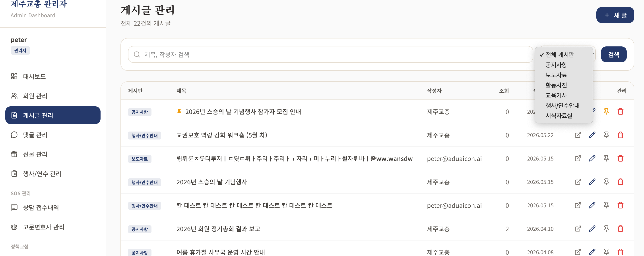Open title 2026년 스승의 날 기념행사 참가자 모집 안내
This screenshot has height=256, width=644.
coord(243,112)
